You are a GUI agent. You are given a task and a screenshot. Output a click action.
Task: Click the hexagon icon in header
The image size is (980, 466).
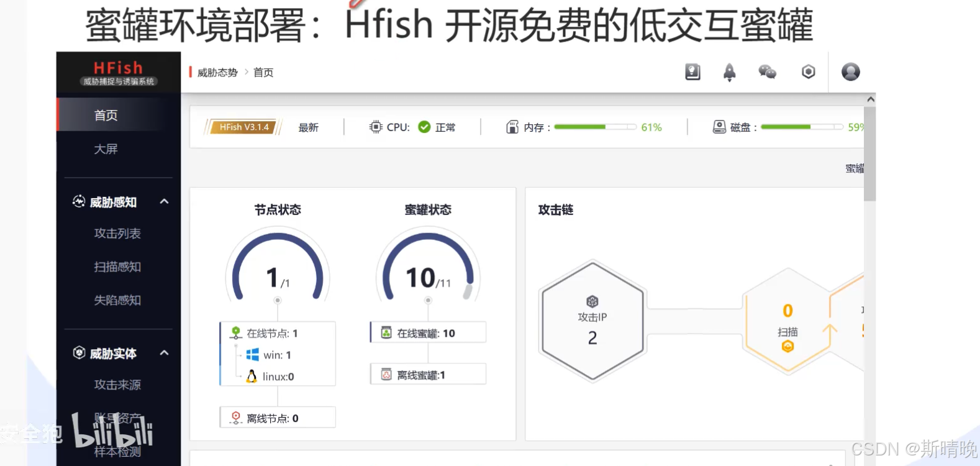808,72
